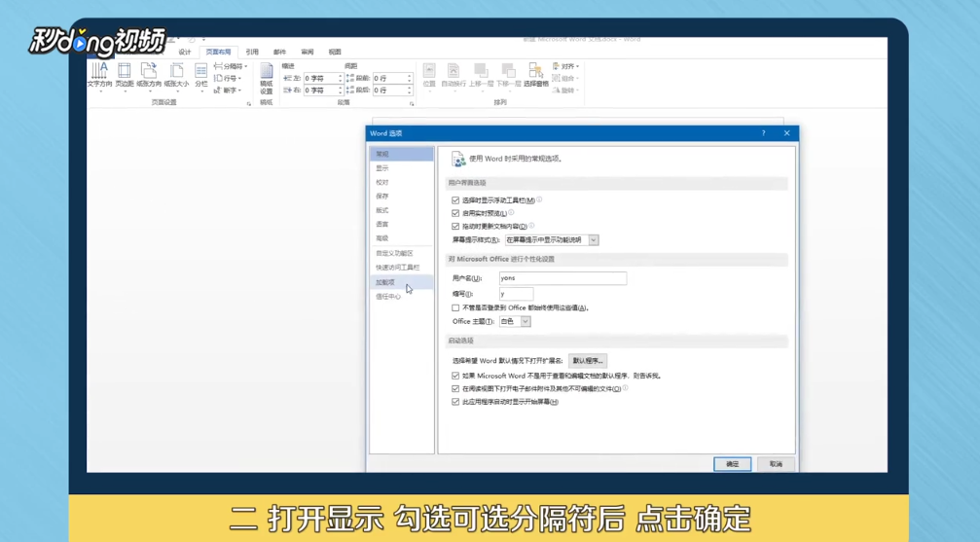Click OK (确定) in Word Options
980x542 pixels.
tap(733, 464)
